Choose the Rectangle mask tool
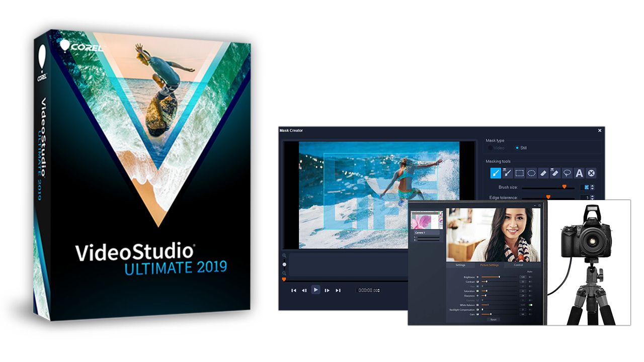 point(520,173)
